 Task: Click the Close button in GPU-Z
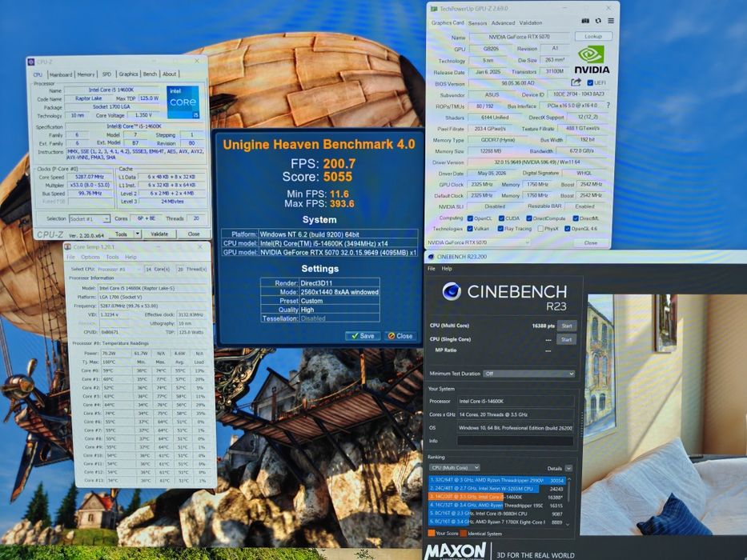[590, 243]
